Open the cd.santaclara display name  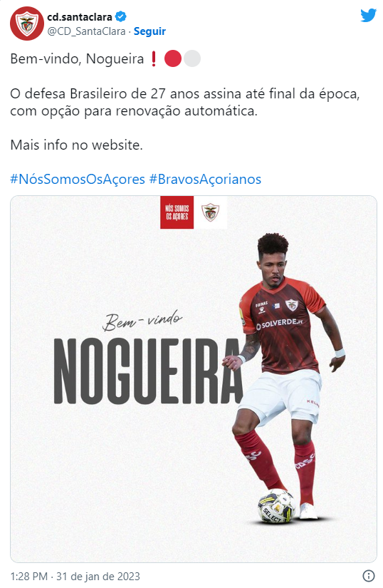pos(79,17)
